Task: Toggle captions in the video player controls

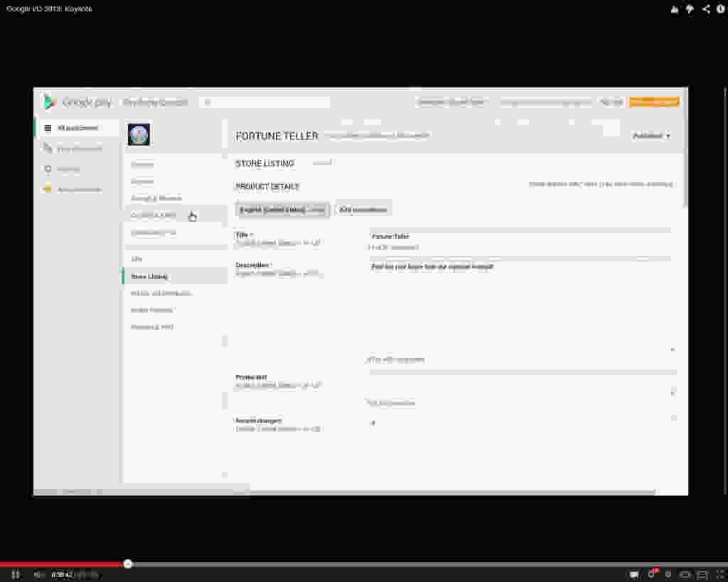Action: click(x=633, y=575)
